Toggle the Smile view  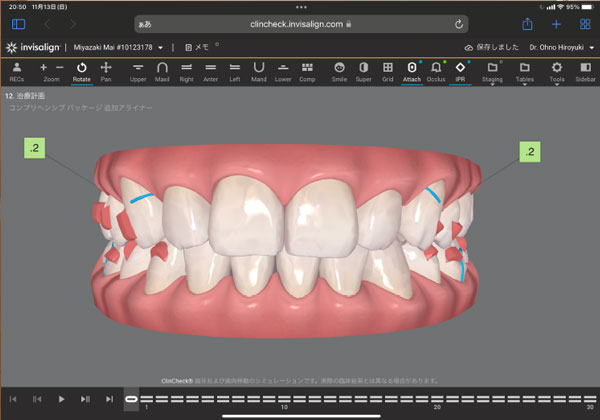pos(339,72)
